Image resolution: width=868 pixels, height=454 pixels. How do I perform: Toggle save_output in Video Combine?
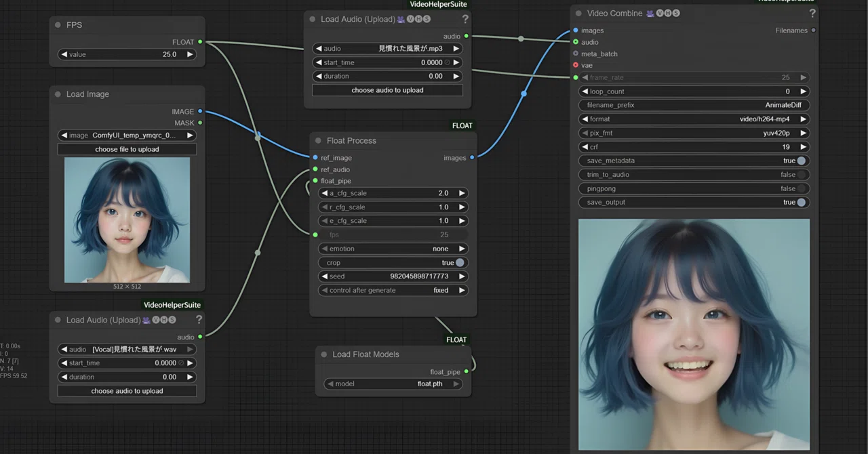[x=802, y=202]
